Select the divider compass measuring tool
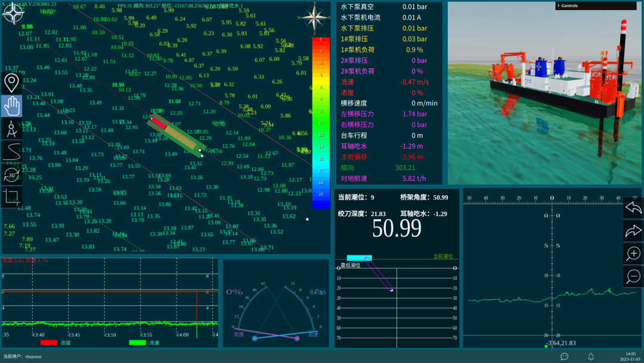The image size is (644, 363). coord(11,129)
